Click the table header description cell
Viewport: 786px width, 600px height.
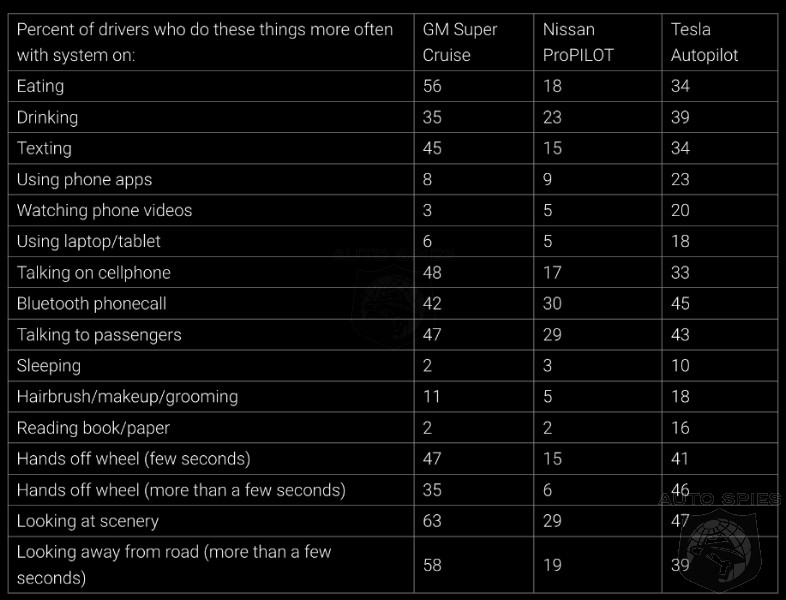211,42
